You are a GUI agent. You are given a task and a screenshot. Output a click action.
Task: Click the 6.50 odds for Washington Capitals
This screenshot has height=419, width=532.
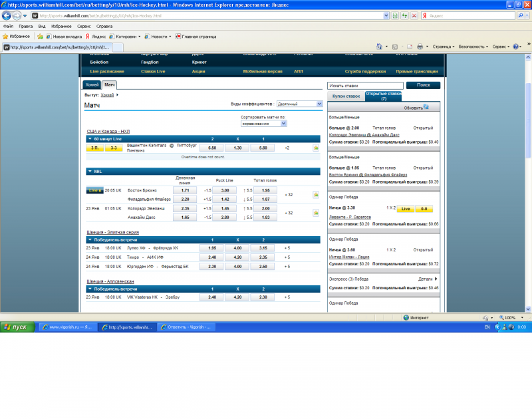click(x=212, y=148)
